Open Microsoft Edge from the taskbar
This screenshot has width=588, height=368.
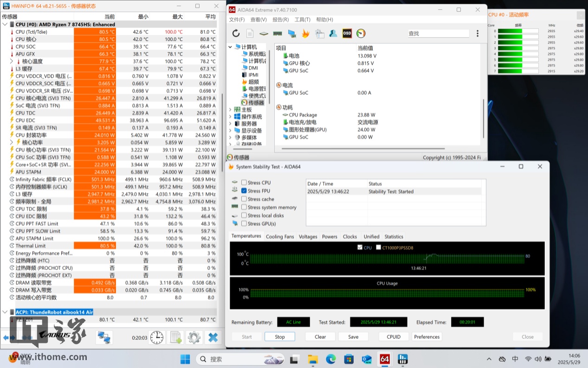(x=330, y=359)
